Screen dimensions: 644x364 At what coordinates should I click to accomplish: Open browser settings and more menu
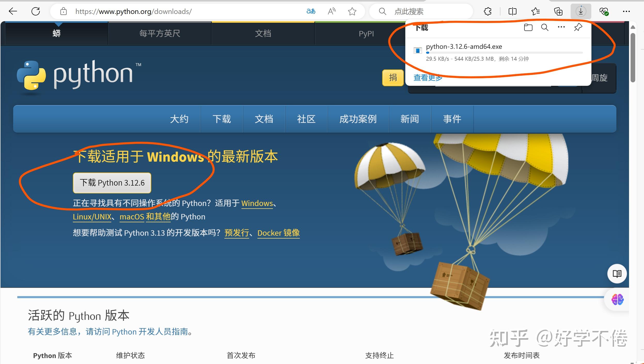(626, 11)
